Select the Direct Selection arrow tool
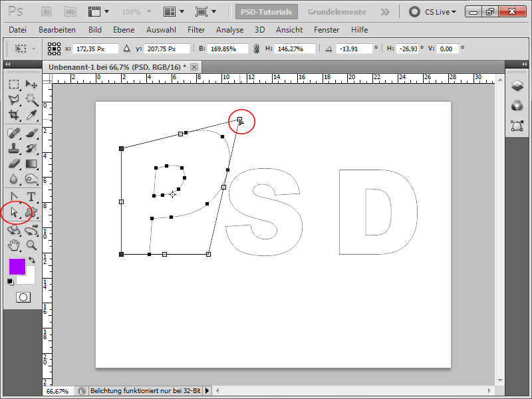Image resolution: width=532 pixels, height=399 pixels. [13, 212]
